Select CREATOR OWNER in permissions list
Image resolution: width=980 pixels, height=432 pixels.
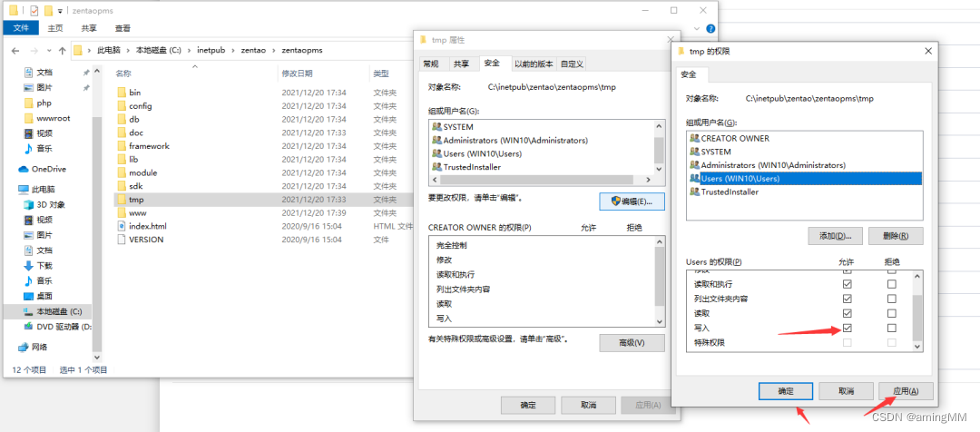735,138
